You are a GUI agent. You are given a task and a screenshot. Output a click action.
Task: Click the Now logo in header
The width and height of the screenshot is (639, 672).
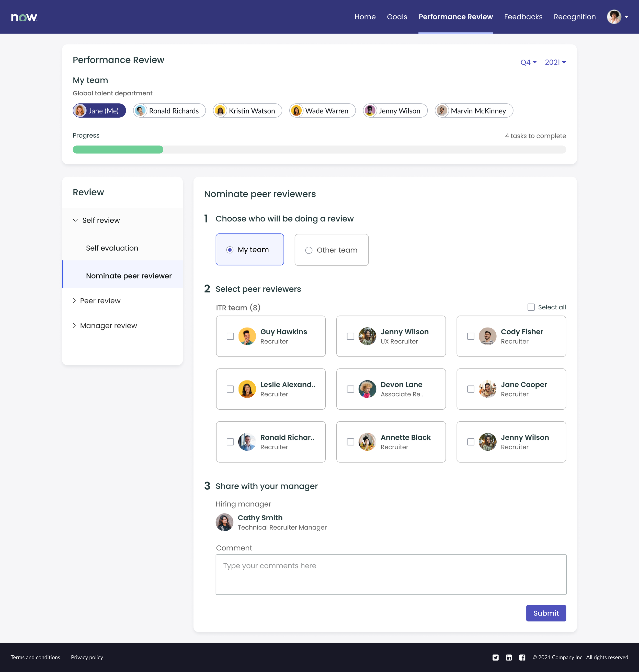(x=24, y=17)
